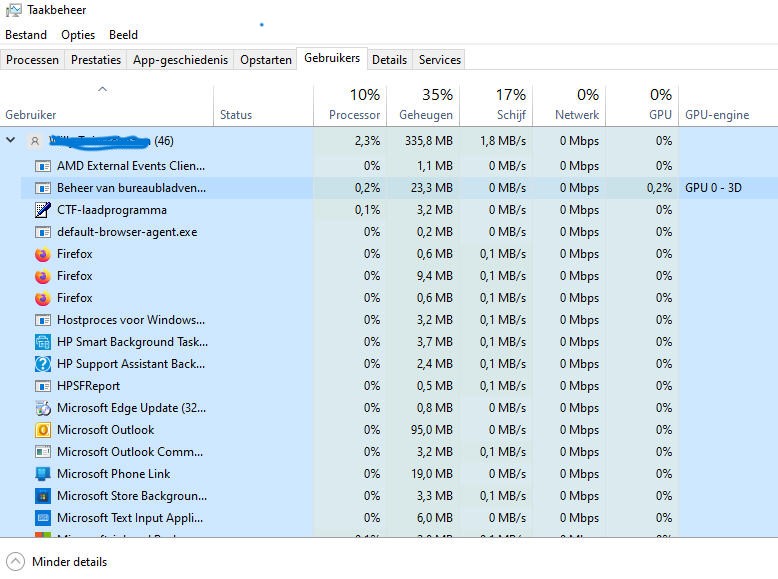Click the CTF-laadprogramma pen icon
Viewport: 778px width, 579px height.
[43, 210]
